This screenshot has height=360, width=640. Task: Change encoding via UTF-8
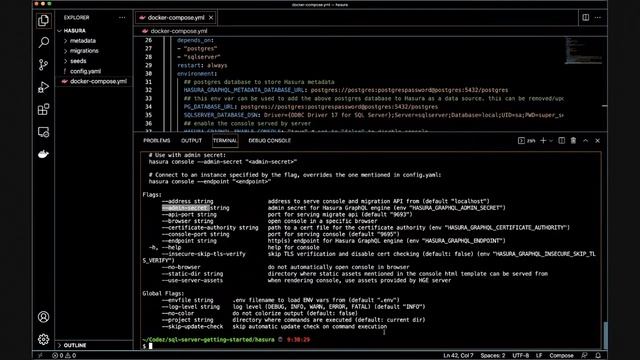pos(520,356)
